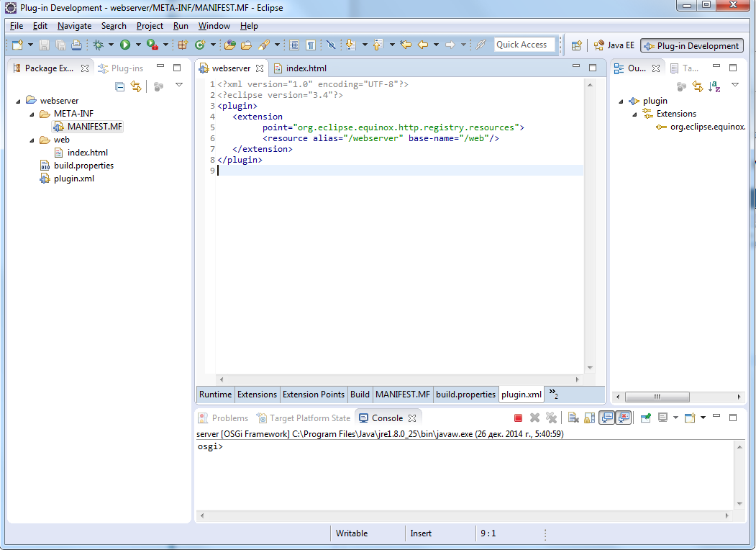This screenshot has width=756, height=550.
Task: Toggle Show Console on Standard Out change
Action: pyautogui.click(x=607, y=418)
